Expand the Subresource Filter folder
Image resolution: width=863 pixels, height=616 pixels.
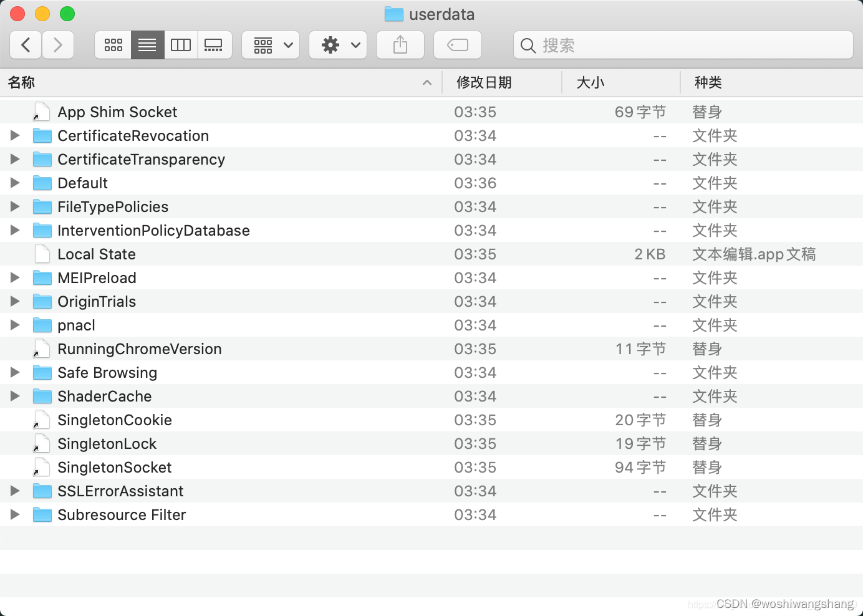click(15, 514)
